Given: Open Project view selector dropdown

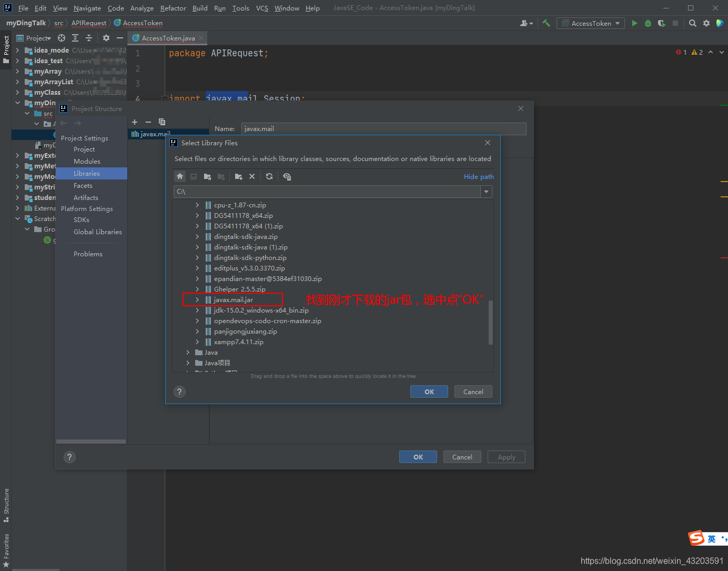Looking at the screenshot, I should coord(34,38).
